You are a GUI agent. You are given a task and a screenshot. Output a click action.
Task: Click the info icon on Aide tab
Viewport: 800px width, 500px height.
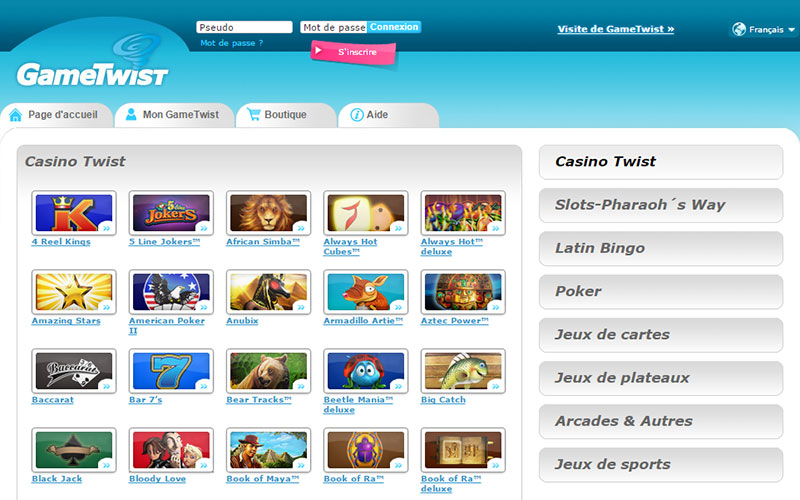coord(357,115)
